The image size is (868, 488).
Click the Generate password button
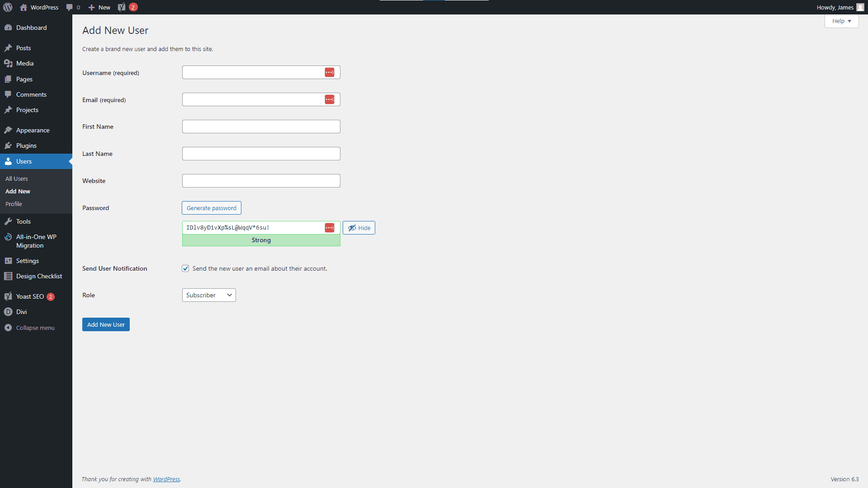(x=211, y=207)
